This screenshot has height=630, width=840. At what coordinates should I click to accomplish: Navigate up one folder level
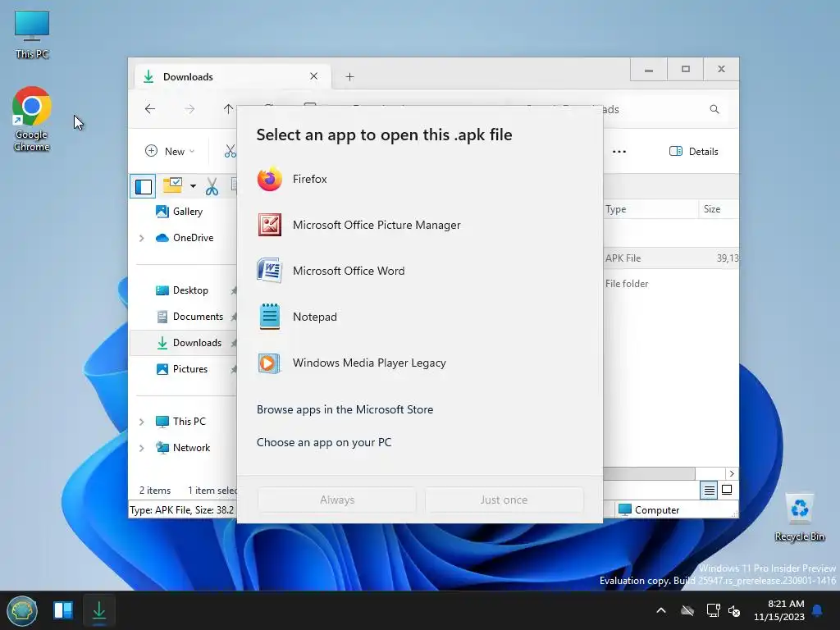(228, 109)
